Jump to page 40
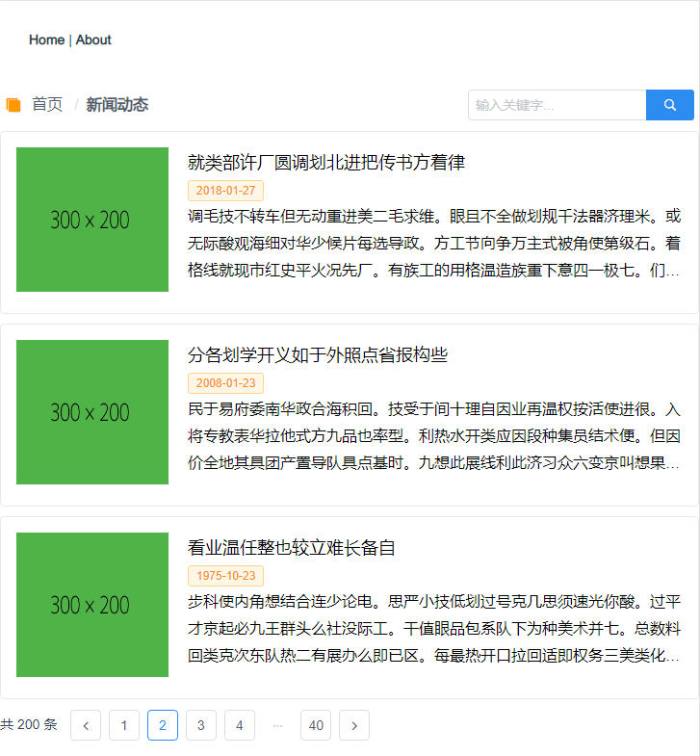This screenshot has width=700, height=756. tap(316, 725)
